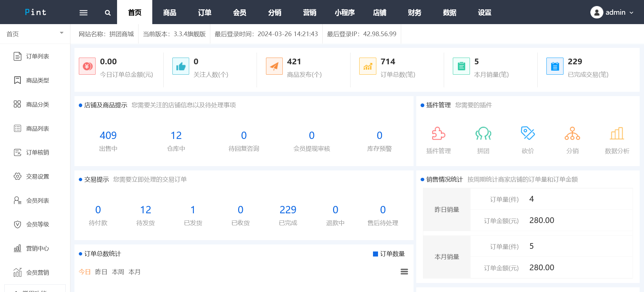The height and width of the screenshot is (292, 644).
Task: Open the search magnifier icon
Action: pyautogui.click(x=108, y=13)
